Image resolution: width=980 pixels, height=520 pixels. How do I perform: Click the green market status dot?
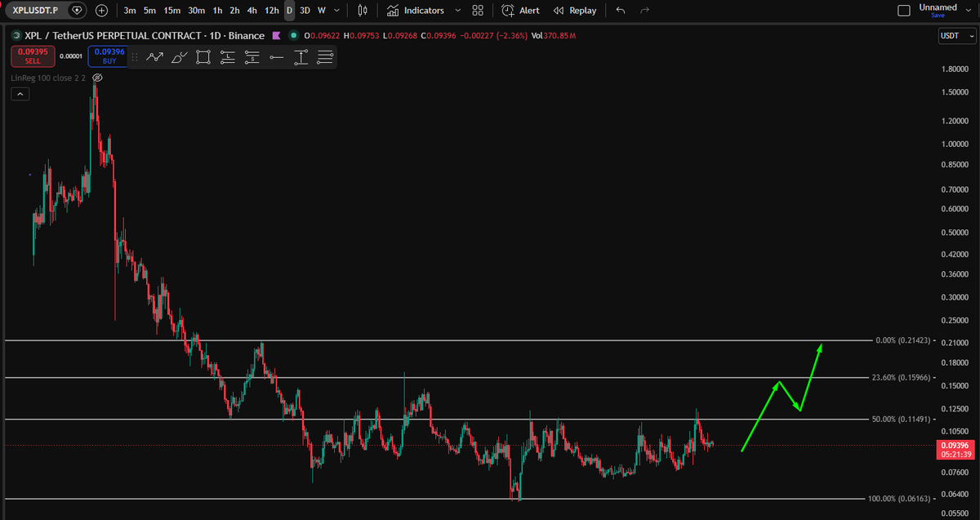(293, 36)
